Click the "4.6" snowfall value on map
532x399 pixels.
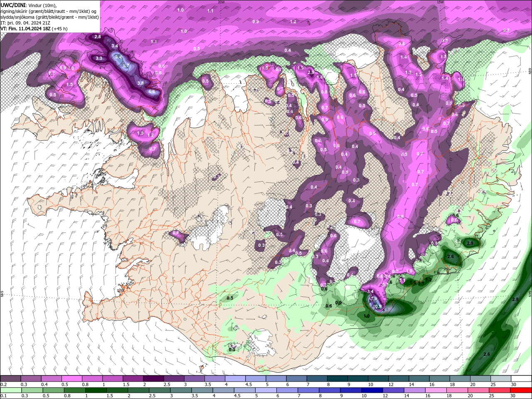point(151,92)
